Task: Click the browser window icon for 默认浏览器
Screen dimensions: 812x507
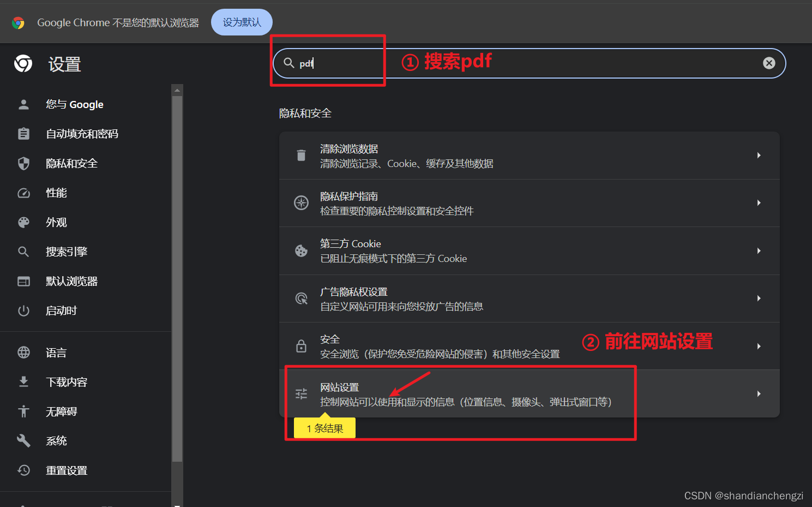Action: point(23,281)
